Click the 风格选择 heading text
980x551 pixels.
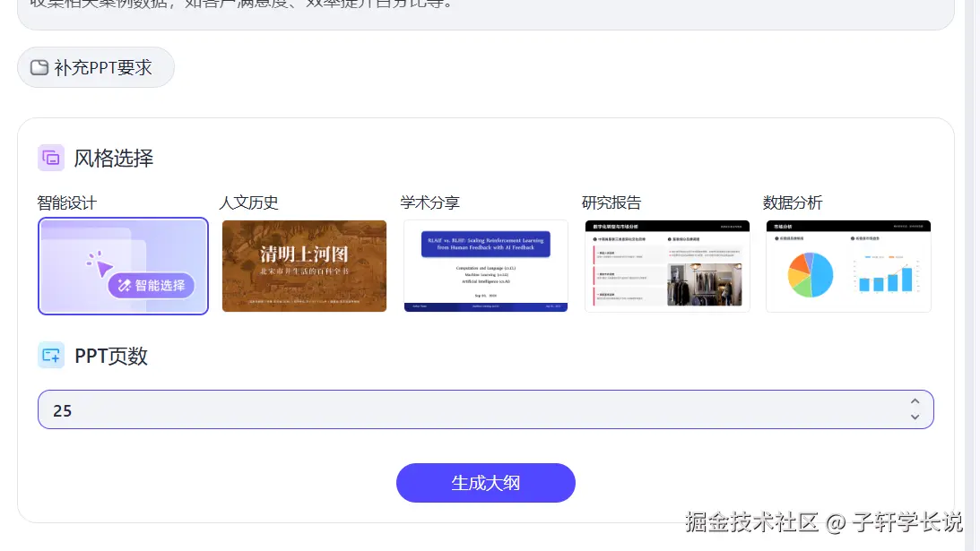pyautogui.click(x=114, y=158)
